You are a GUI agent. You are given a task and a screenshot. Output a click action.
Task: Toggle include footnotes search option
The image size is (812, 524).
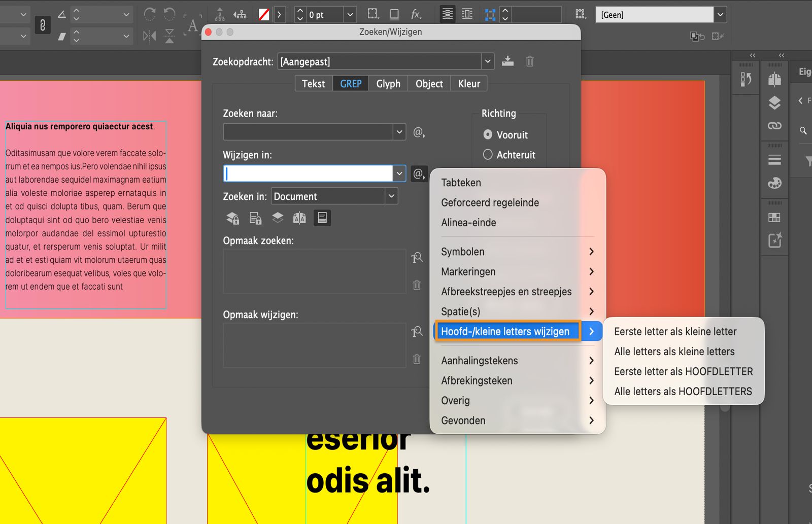pyautogui.click(x=322, y=218)
